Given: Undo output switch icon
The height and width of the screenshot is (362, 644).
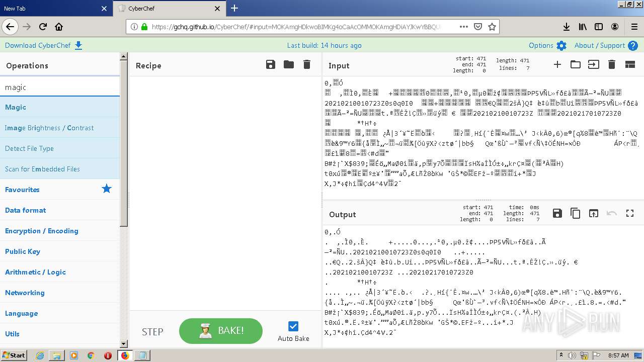Looking at the screenshot, I should click(x=612, y=213).
